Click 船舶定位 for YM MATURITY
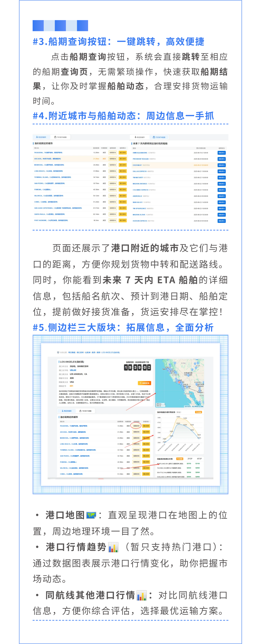 tap(222, 177)
